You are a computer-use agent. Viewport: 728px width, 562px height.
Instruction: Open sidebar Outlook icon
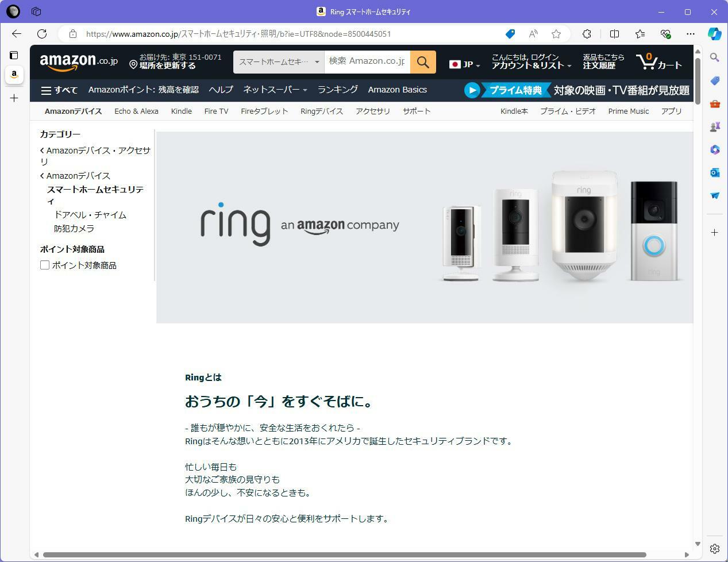[x=715, y=172]
